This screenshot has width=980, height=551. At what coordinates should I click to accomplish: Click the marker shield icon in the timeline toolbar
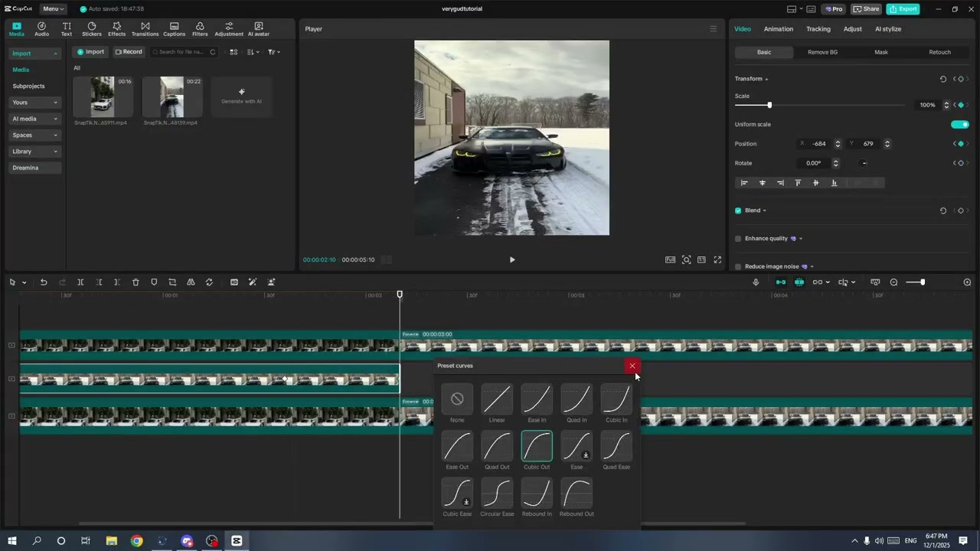(x=154, y=282)
